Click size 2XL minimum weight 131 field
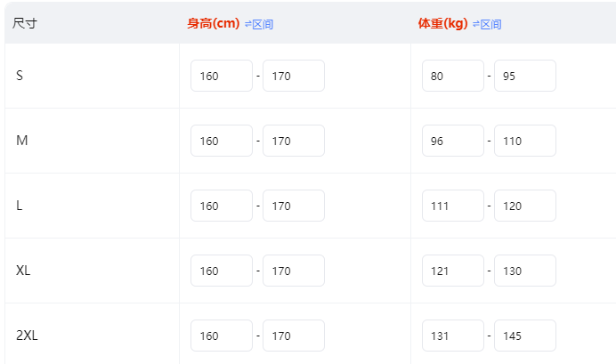Viewport: 616px width, 364px height. click(453, 336)
